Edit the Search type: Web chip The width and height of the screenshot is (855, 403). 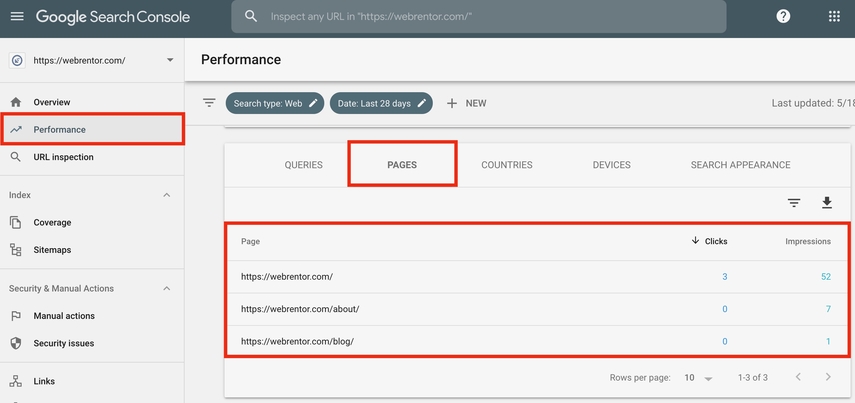[x=275, y=103]
